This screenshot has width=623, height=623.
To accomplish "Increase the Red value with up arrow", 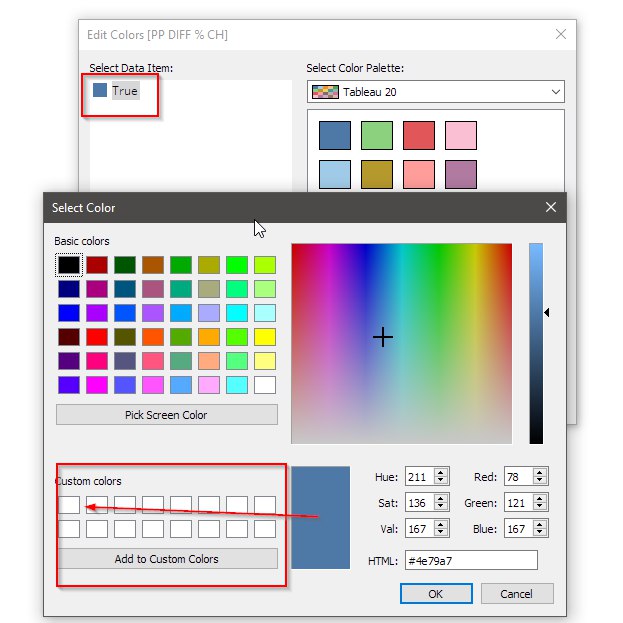I will [x=540, y=472].
